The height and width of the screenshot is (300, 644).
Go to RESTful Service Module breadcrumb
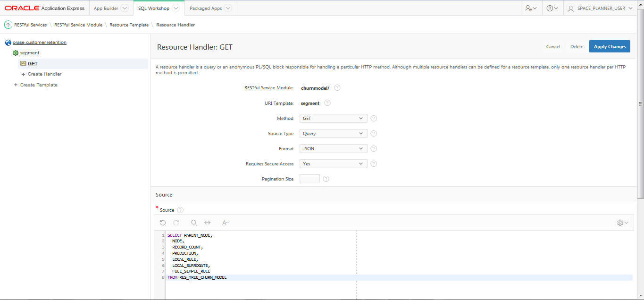[x=78, y=25]
